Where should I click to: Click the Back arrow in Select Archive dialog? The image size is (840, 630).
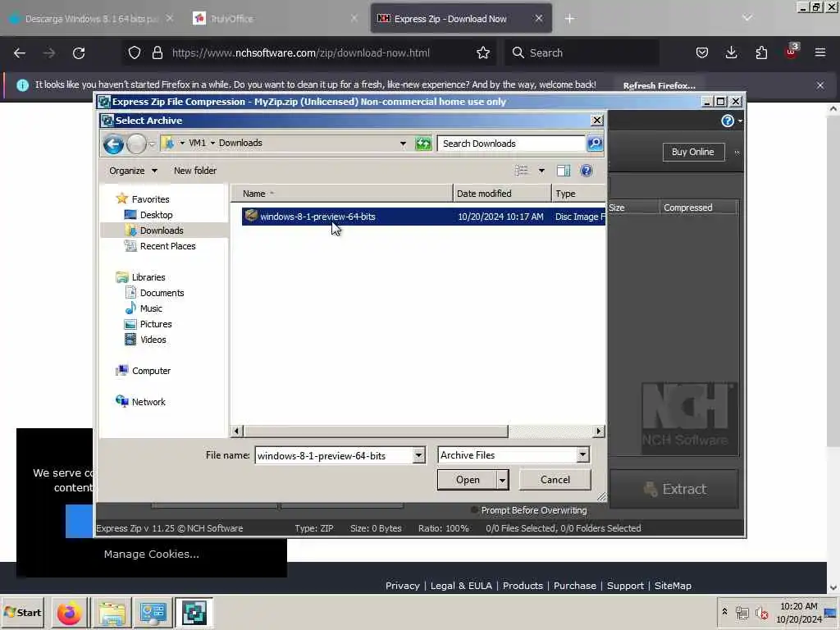click(x=113, y=144)
